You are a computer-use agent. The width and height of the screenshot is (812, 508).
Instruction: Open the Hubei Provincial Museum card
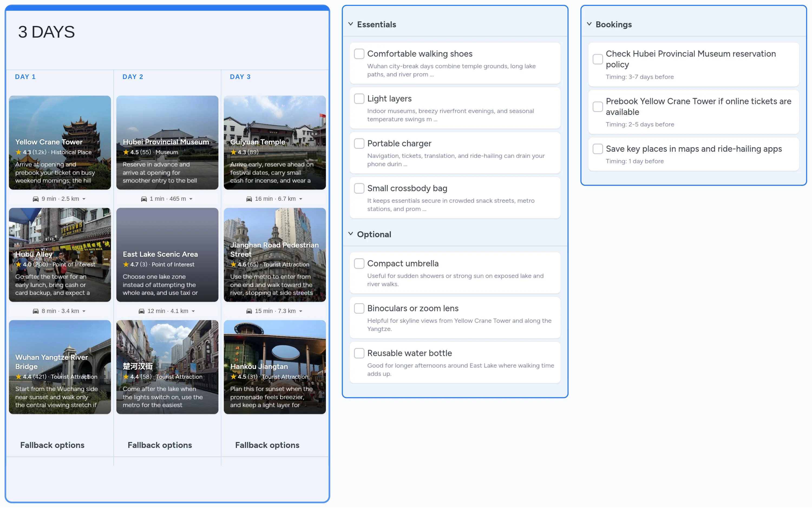[167, 143]
